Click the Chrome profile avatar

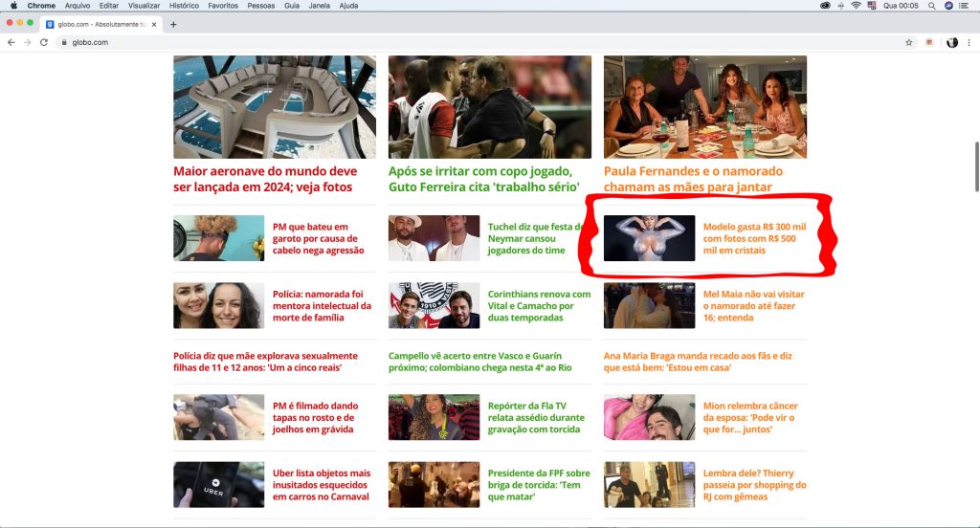coord(952,42)
